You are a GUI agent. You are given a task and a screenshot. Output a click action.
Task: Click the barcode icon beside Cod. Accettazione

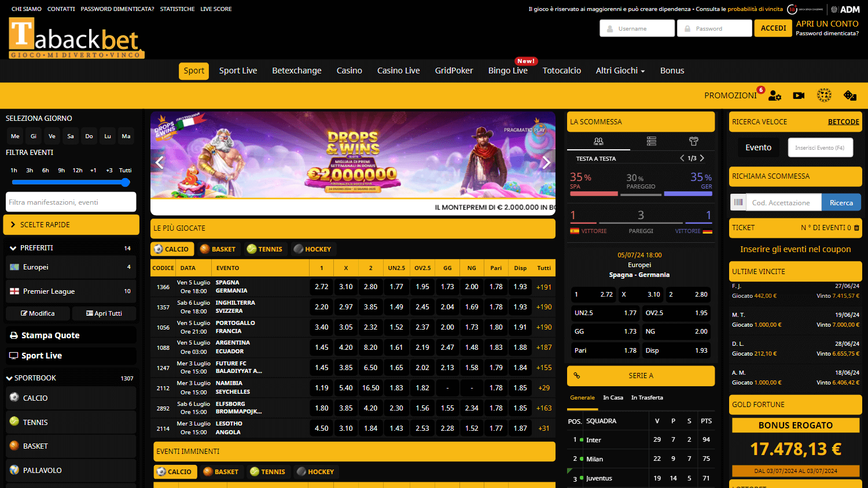[738, 202]
